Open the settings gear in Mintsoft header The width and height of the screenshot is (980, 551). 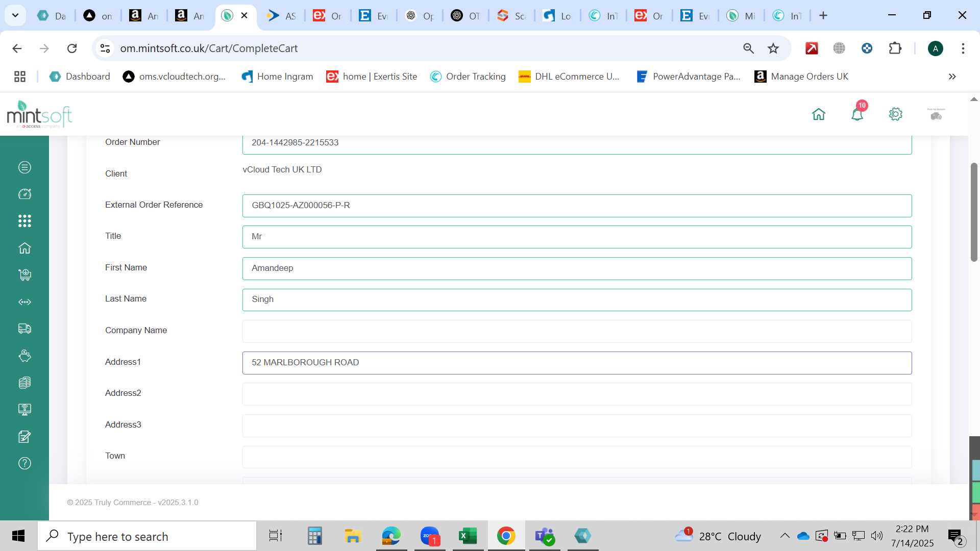coord(896,114)
